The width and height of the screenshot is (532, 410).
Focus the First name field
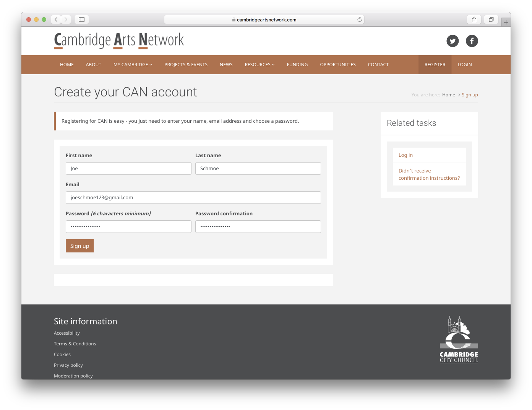128,169
